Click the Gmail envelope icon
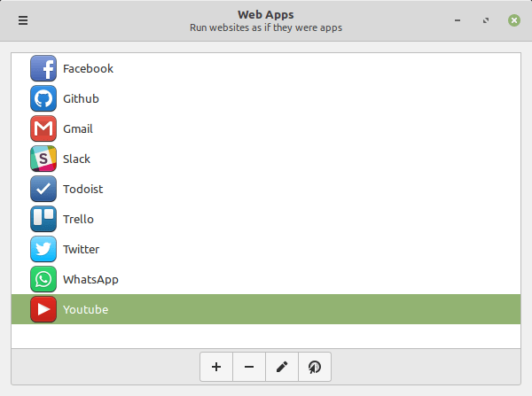This screenshot has width=532, height=396. 43,128
